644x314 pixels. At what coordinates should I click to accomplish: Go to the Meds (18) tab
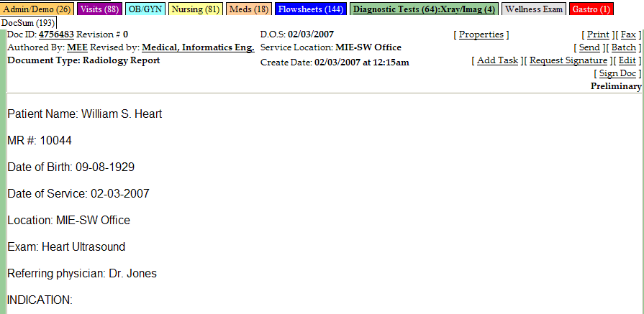(248, 9)
